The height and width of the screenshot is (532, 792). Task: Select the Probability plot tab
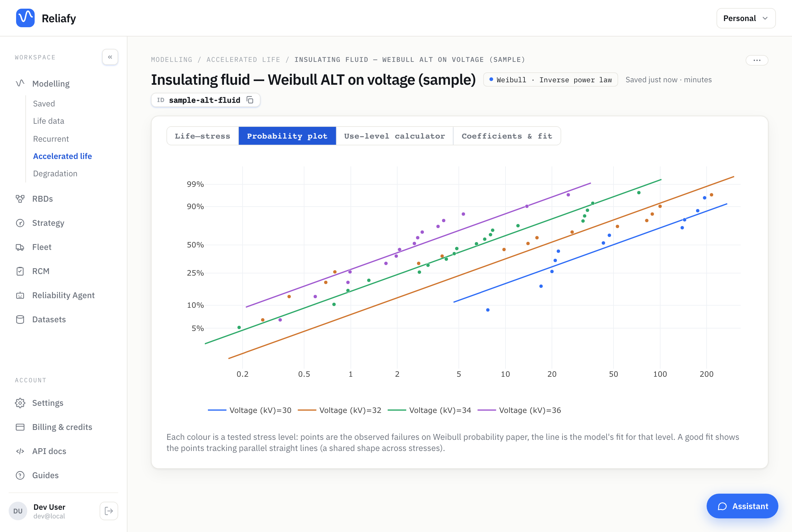pos(287,136)
